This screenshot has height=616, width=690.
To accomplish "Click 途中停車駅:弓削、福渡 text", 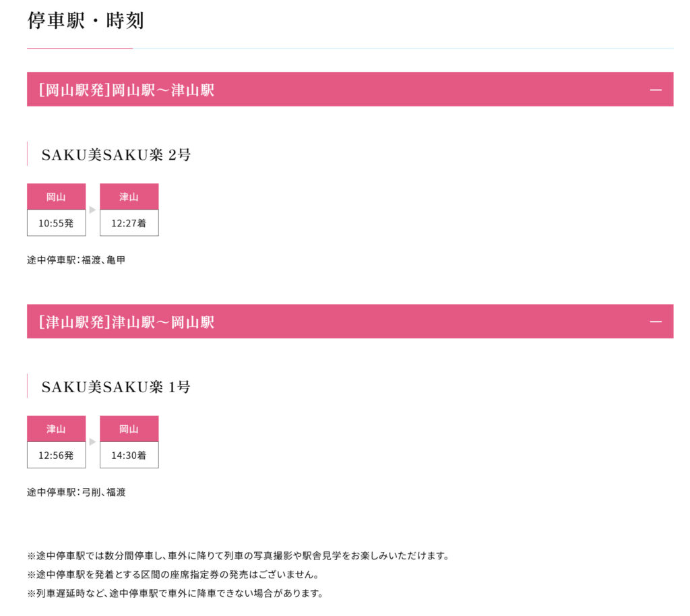I will point(76,492).
